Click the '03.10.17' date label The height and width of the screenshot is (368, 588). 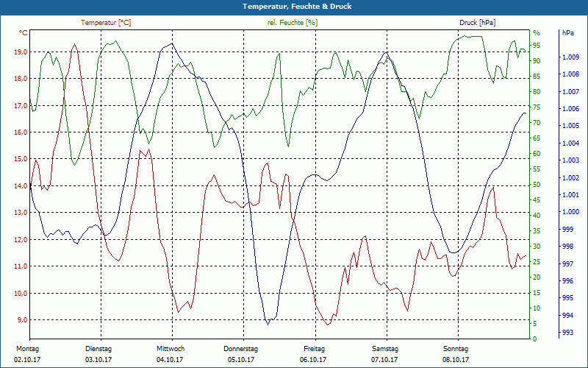click(98, 360)
